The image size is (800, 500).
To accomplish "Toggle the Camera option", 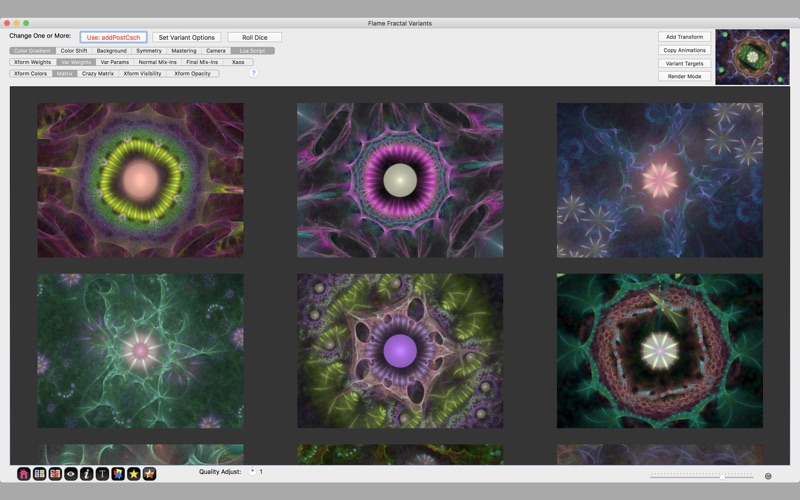I will [216, 51].
